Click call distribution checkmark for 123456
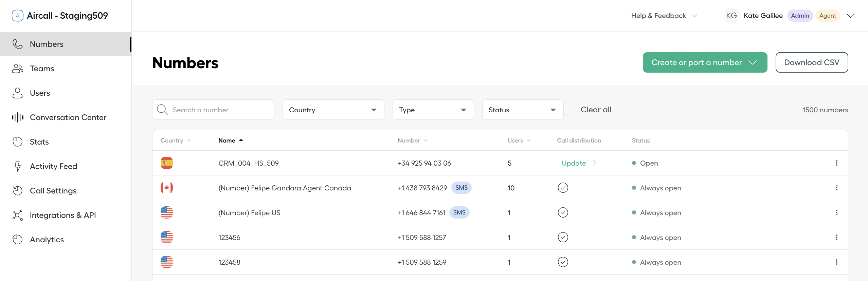This screenshot has height=281, width=868. coord(563,237)
